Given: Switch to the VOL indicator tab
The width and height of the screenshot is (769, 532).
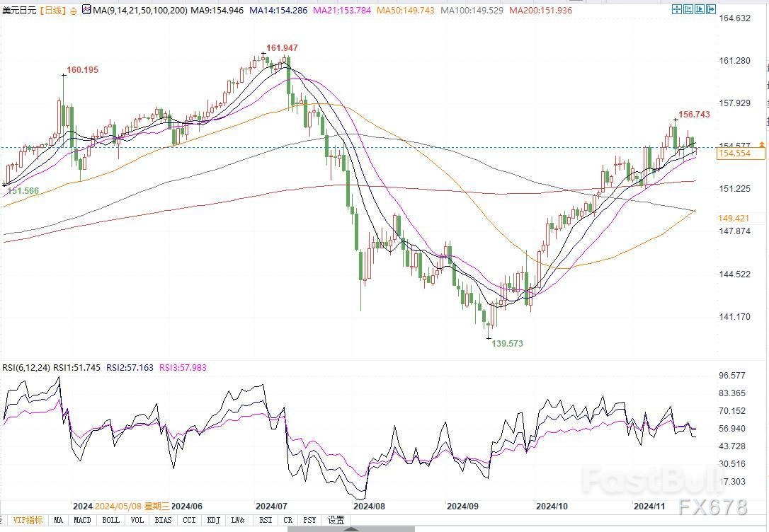Looking at the screenshot, I should (x=137, y=520).
